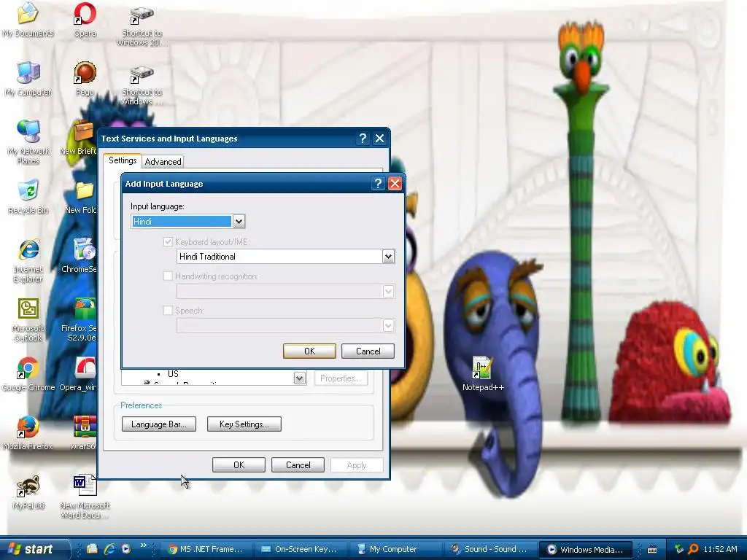Click help button in Add Input Language

tap(378, 184)
